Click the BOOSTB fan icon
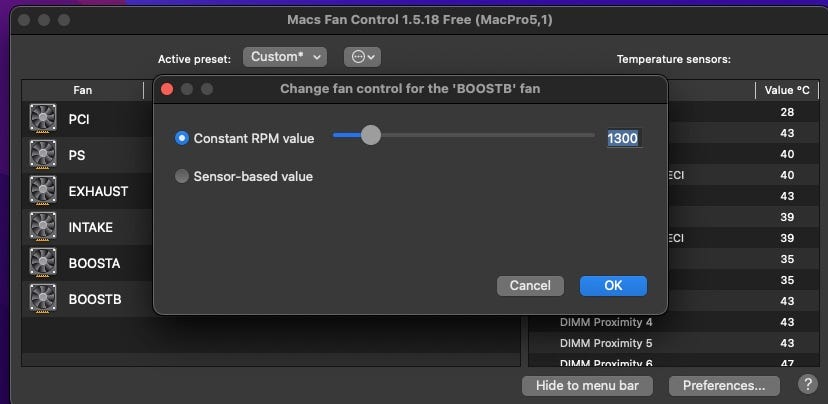This screenshot has width=828, height=404. tap(43, 298)
